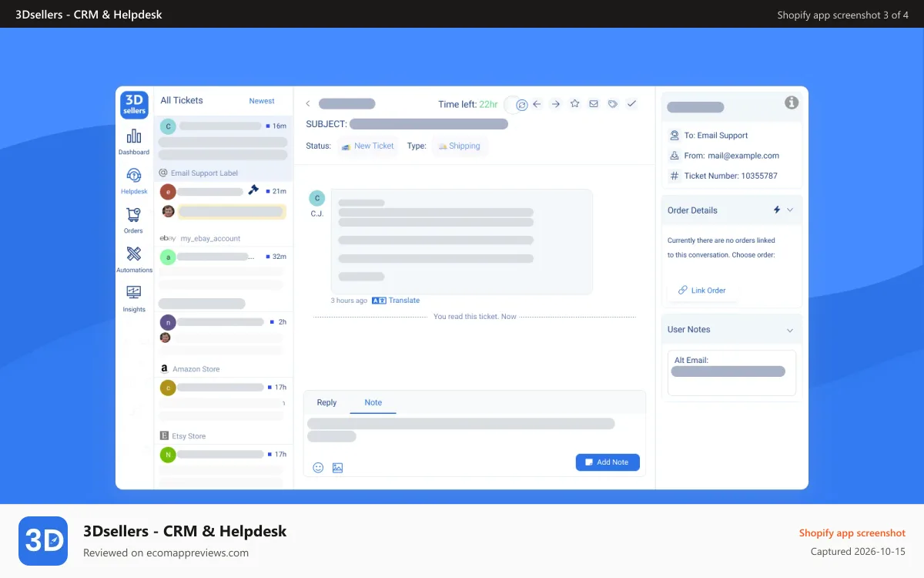The width and height of the screenshot is (924, 578).
Task: Switch to the Reply tab
Action: [326, 402]
